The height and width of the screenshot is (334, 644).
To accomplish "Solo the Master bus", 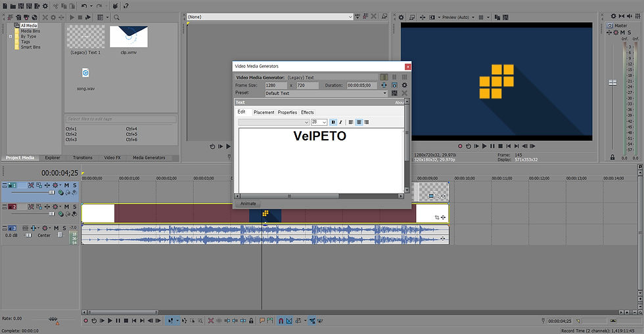I will pyautogui.click(x=629, y=32).
